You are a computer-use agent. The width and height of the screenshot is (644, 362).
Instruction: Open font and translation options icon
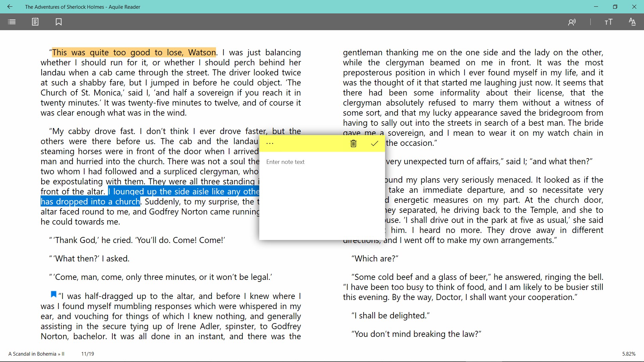pyautogui.click(x=632, y=22)
